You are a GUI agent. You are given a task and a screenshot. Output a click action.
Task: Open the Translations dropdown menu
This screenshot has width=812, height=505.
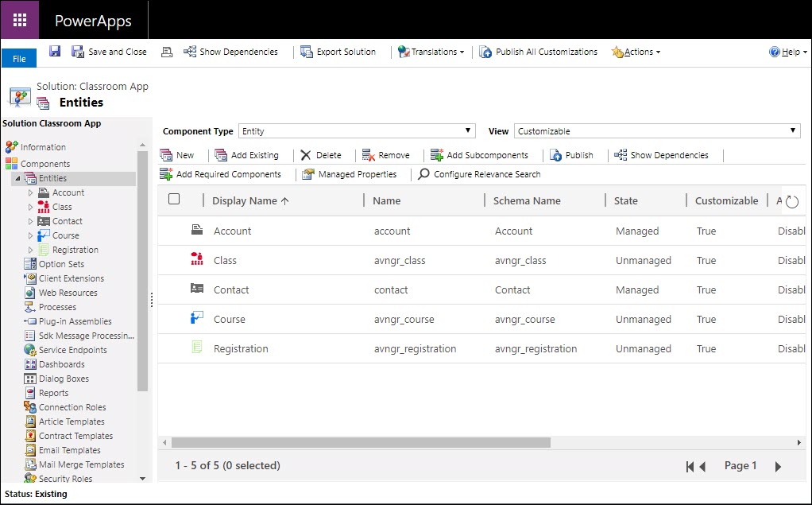[431, 52]
